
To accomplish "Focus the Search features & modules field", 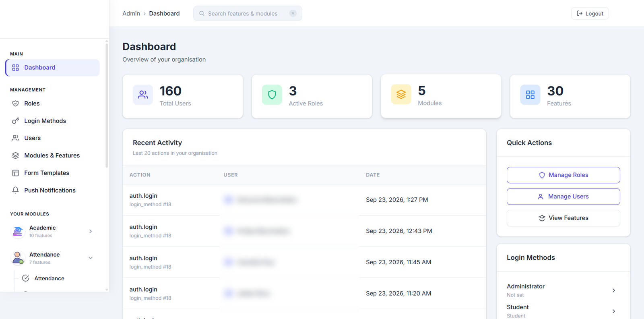I will tap(248, 13).
